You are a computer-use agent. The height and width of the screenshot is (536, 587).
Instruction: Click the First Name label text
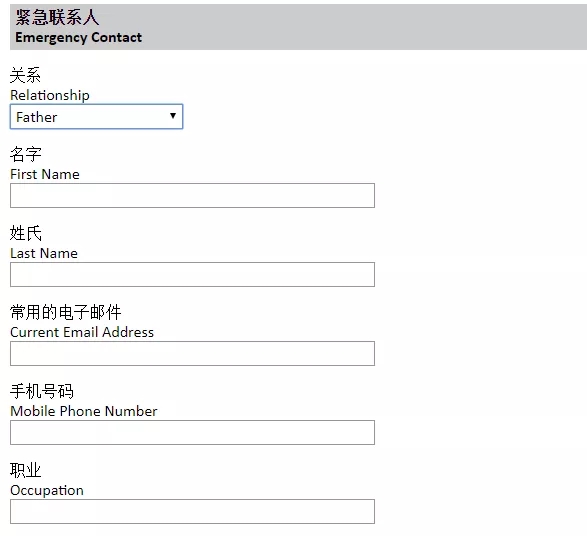(45, 174)
